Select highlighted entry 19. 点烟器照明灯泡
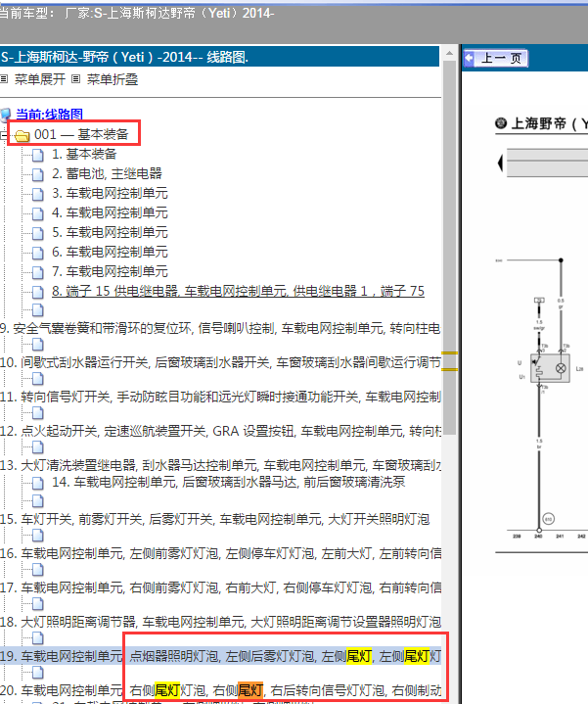The image size is (588, 704). click(x=220, y=656)
